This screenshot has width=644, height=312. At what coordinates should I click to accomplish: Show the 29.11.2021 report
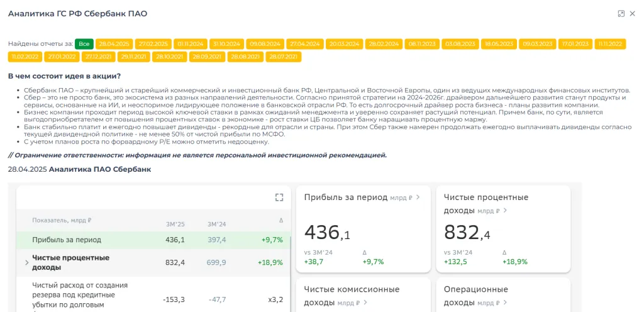(133, 57)
